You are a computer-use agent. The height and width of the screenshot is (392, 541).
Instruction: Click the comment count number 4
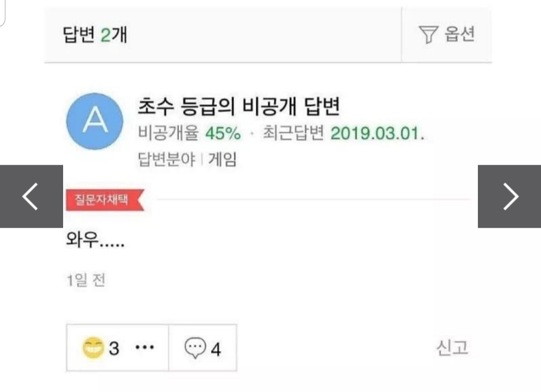(x=215, y=349)
